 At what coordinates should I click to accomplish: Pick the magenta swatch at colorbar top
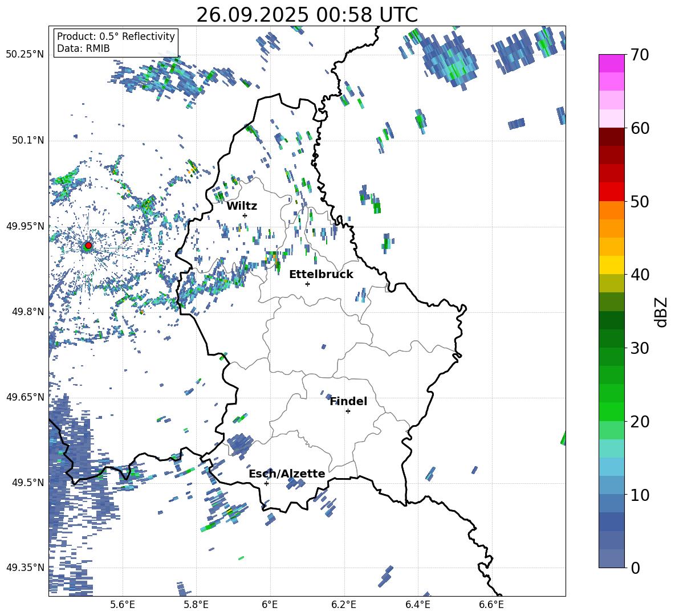point(612,63)
